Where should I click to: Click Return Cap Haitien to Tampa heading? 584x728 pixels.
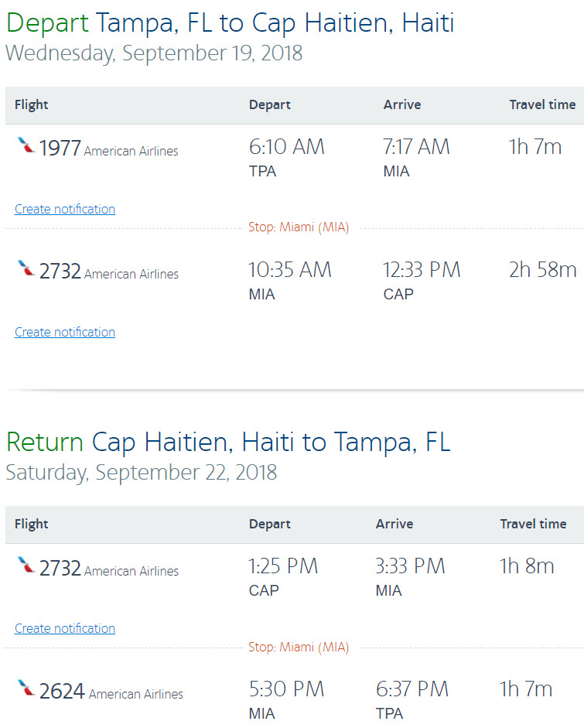pyautogui.click(x=228, y=442)
